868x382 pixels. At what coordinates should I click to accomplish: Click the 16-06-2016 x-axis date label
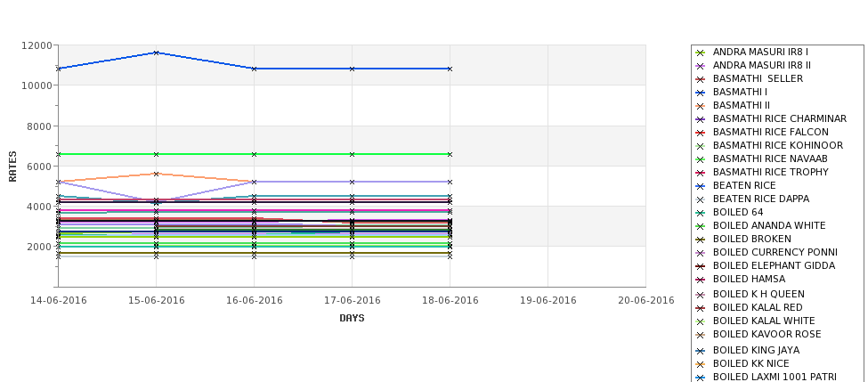pyautogui.click(x=254, y=301)
